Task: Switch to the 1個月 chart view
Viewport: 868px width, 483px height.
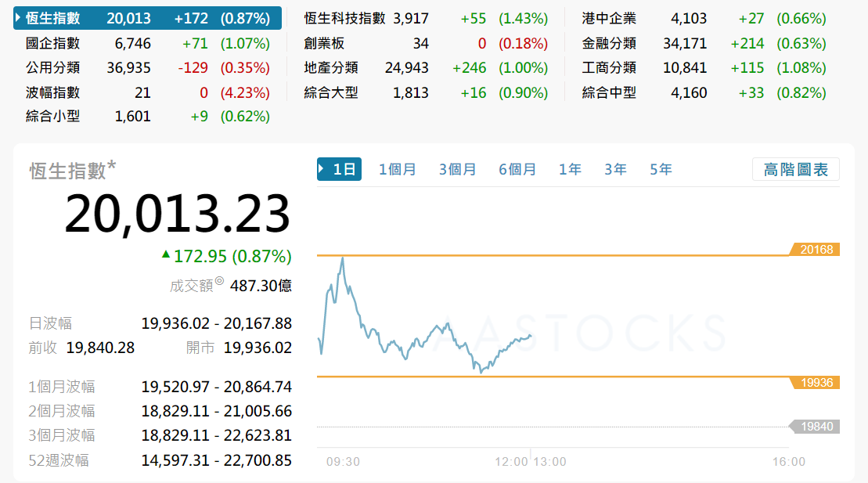Action: 398,168
